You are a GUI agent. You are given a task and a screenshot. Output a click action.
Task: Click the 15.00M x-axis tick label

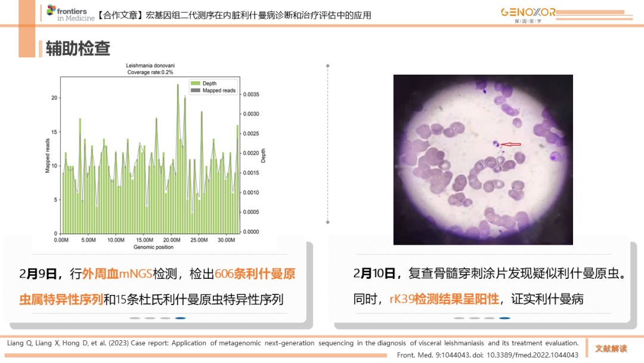click(x=144, y=240)
